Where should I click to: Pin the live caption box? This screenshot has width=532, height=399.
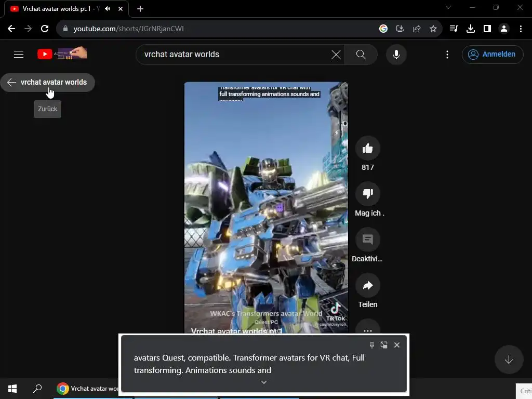pos(372,345)
